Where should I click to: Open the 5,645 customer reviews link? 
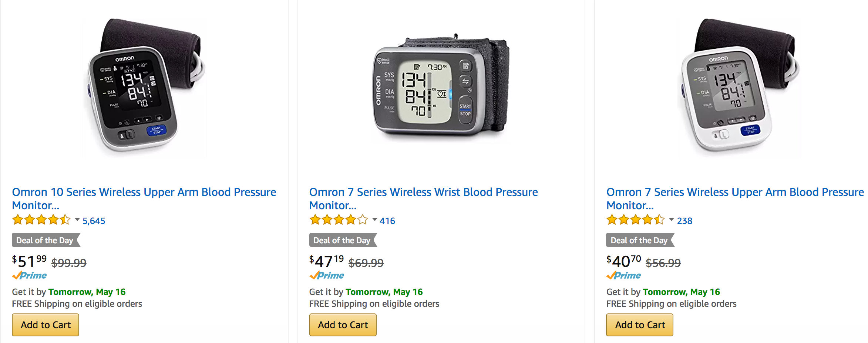(x=94, y=221)
